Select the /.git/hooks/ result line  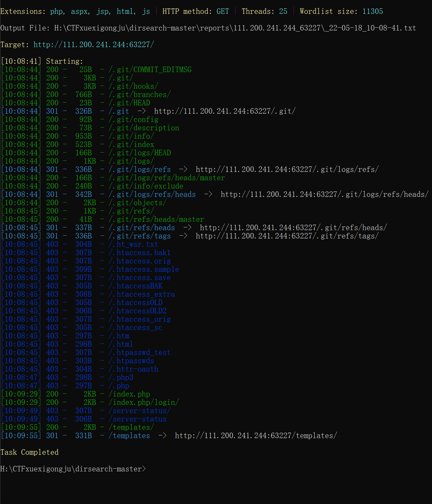click(x=79, y=86)
